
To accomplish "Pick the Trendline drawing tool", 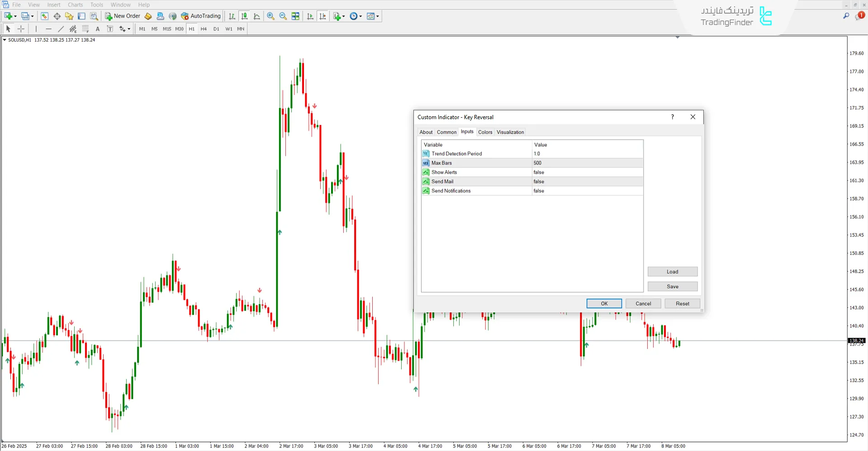I will point(61,29).
